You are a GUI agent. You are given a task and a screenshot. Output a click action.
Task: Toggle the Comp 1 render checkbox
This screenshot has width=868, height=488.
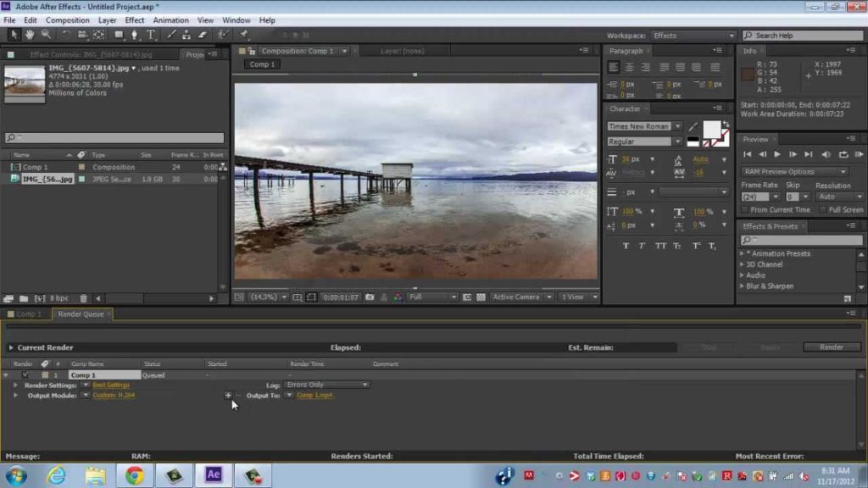[25, 374]
